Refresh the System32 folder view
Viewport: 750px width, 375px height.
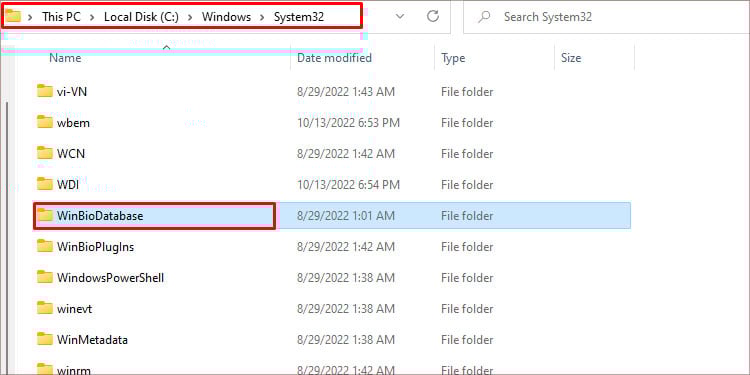click(433, 16)
